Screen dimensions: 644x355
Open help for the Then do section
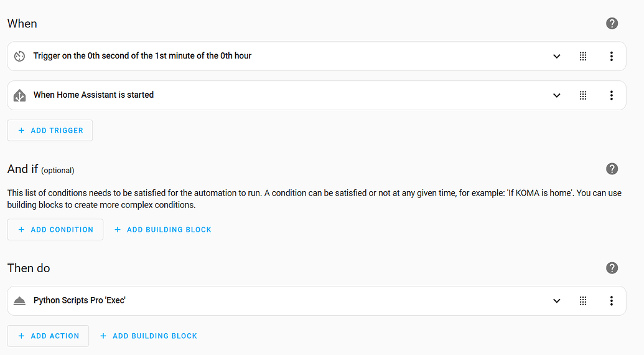[612, 268]
